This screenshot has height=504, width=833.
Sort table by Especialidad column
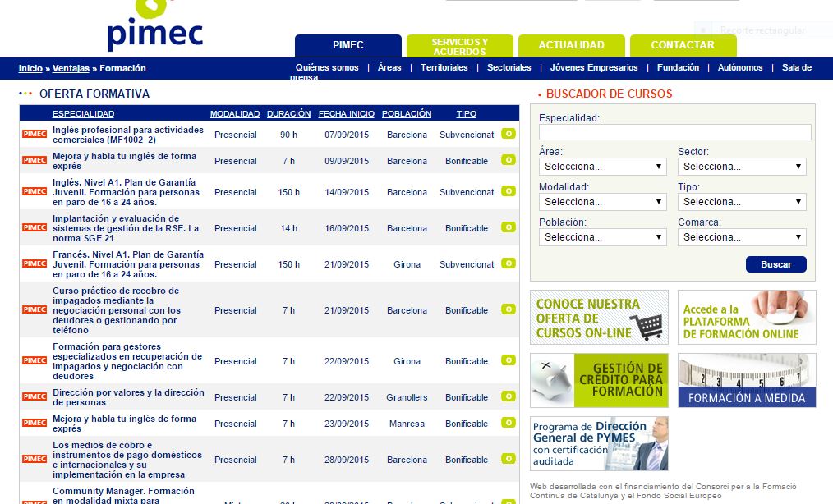[84, 113]
